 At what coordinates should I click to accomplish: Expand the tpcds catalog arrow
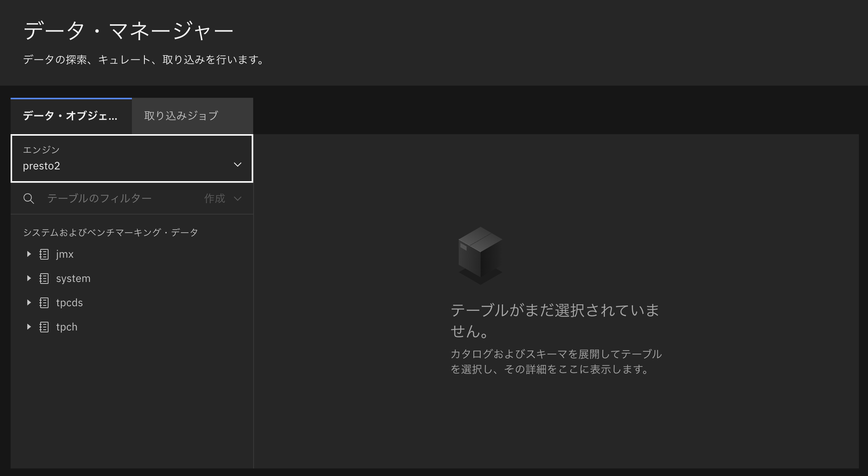pyautogui.click(x=29, y=303)
